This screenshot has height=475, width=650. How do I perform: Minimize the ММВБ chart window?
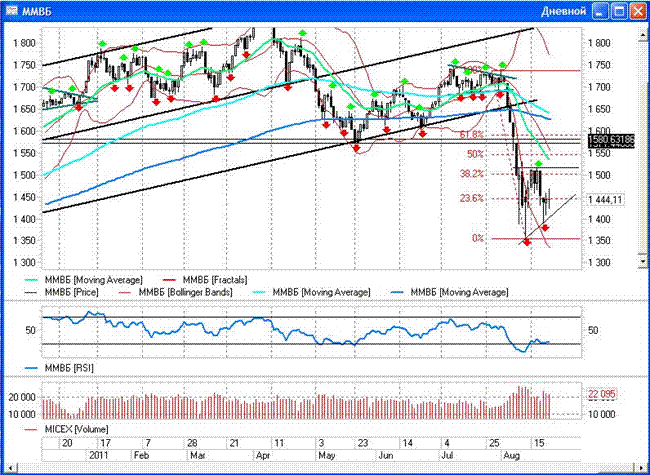600,11
